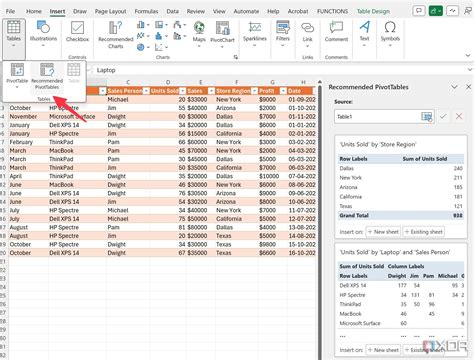Image resolution: width=474 pixels, height=360 pixels.
Task: Open the share button in title bar
Action: click(435, 11)
